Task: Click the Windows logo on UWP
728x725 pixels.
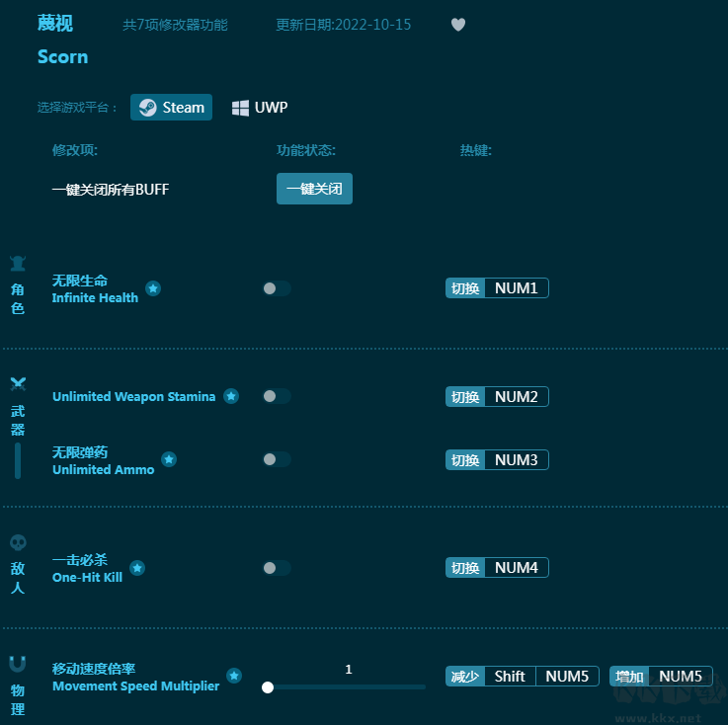Action: click(x=240, y=108)
